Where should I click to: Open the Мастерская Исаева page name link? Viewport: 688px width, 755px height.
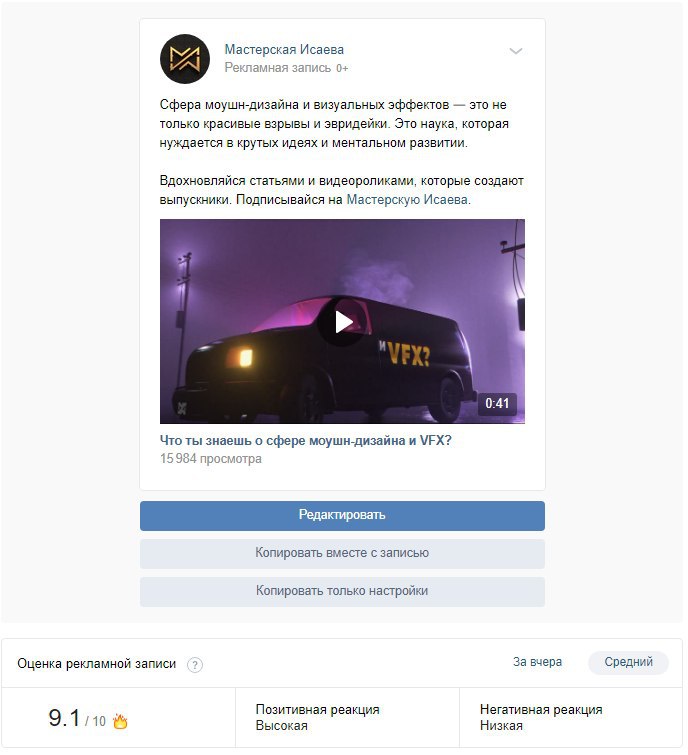(x=284, y=50)
